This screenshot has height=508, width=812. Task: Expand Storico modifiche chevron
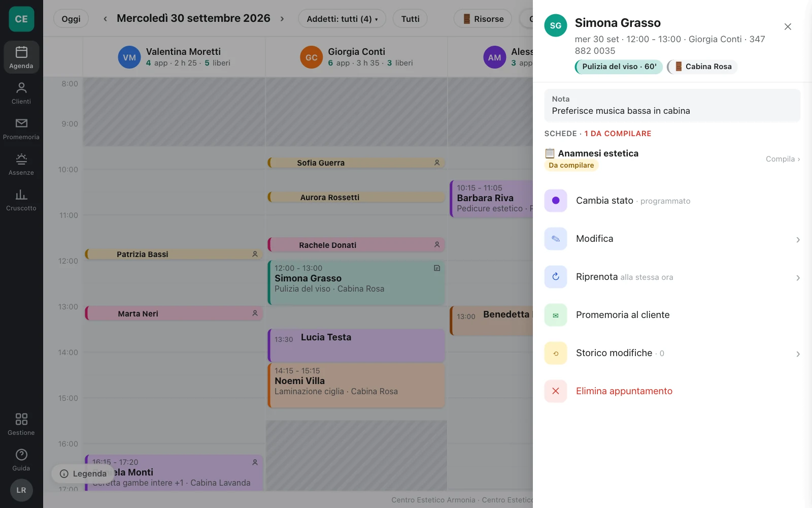(x=798, y=354)
